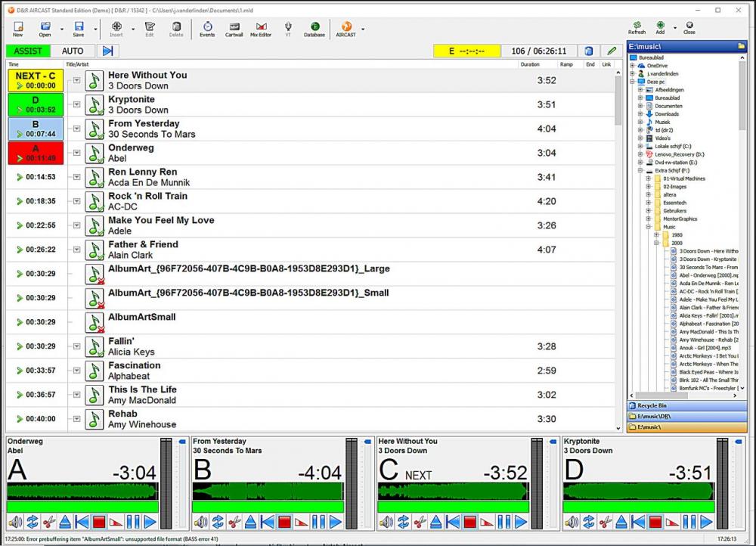
Task: Click the speaker icon on player D
Action: pos(572,521)
